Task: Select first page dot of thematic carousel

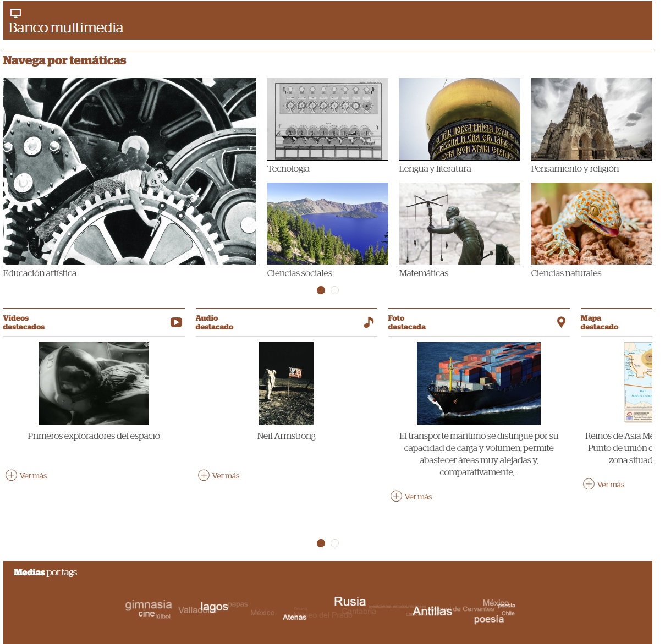Action: point(321,290)
